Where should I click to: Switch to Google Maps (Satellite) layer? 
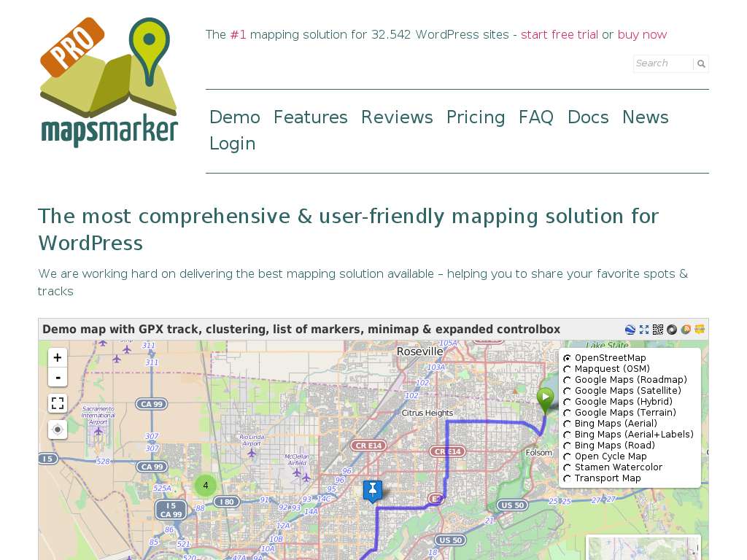(567, 391)
